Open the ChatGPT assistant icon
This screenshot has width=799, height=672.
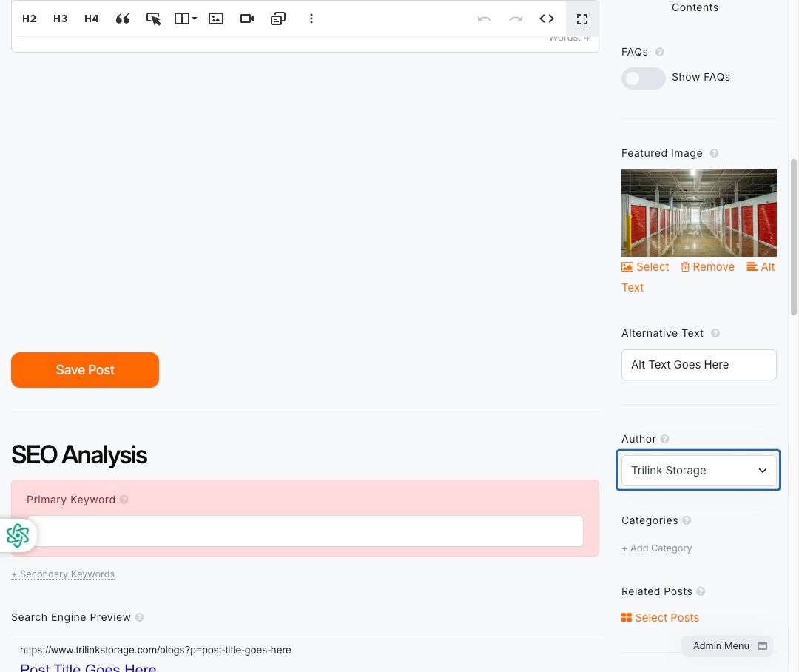coord(18,535)
